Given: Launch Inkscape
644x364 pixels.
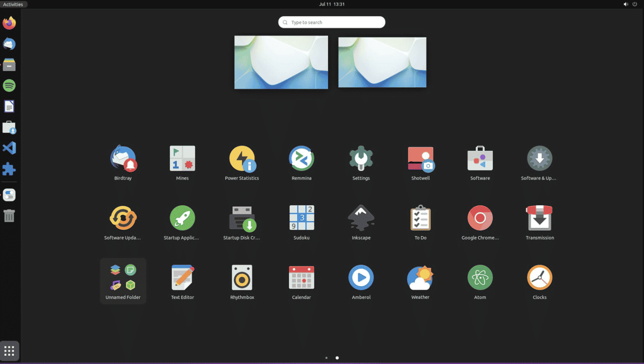Looking at the screenshot, I should (x=361, y=223).
